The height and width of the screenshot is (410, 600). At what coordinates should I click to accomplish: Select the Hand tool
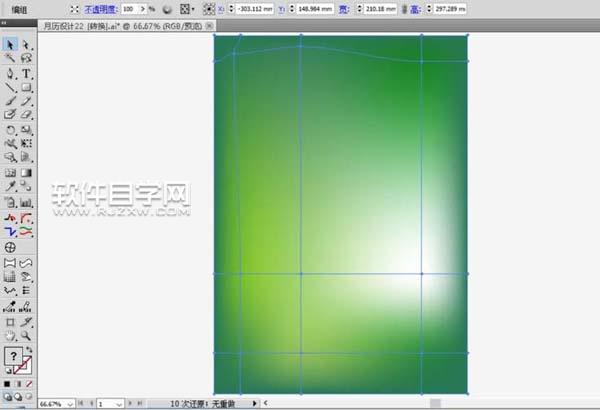(x=10, y=336)
